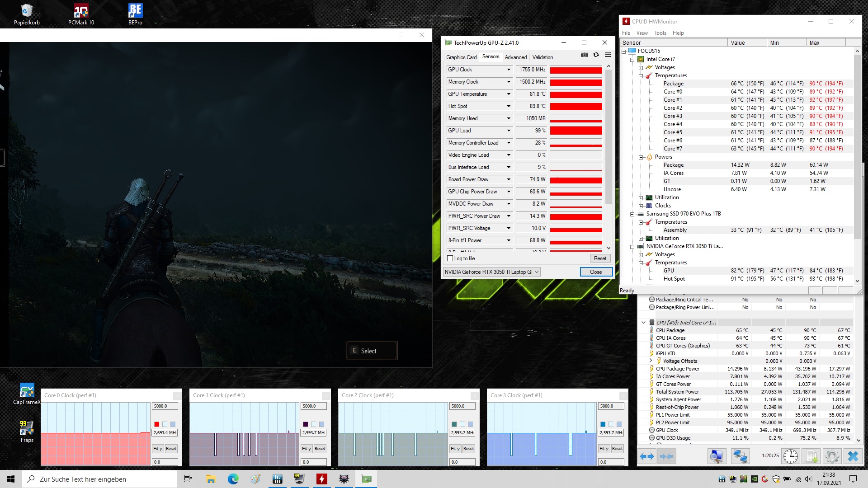The width and height of the screenshot is (868, 488).
Task: Click HWiNFO monitor magnifier summary icon
Action: coord(717,456)
